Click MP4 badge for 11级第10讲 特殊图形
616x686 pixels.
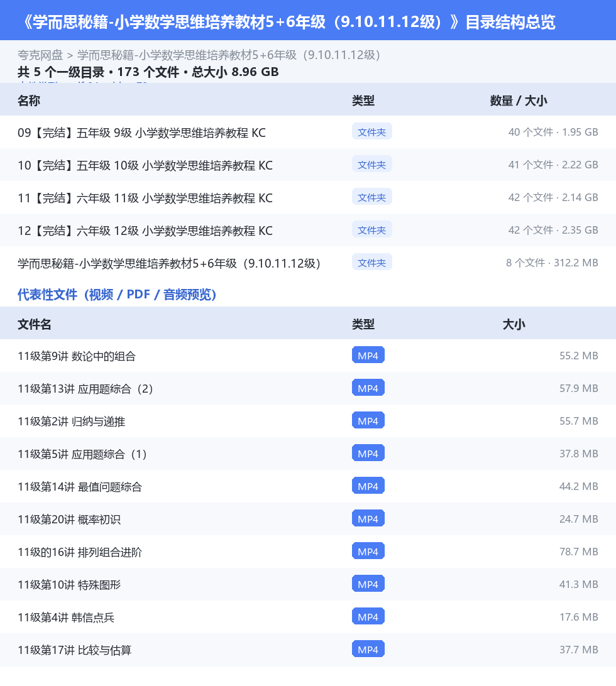click(x=368, y=584)
